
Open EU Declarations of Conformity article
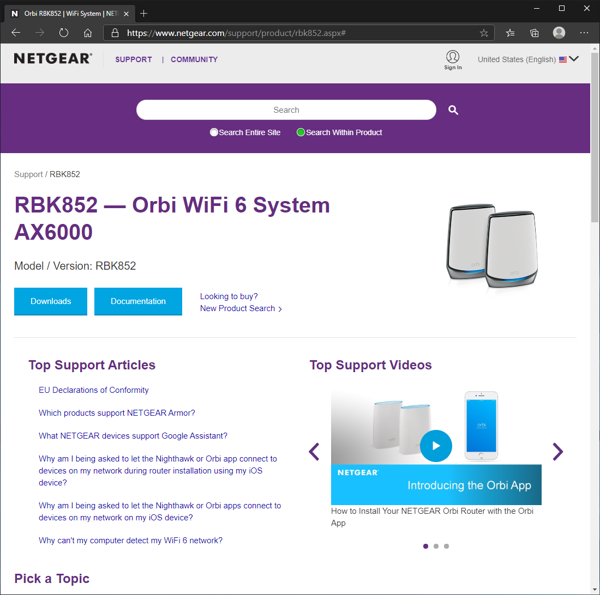coord(93,390)
